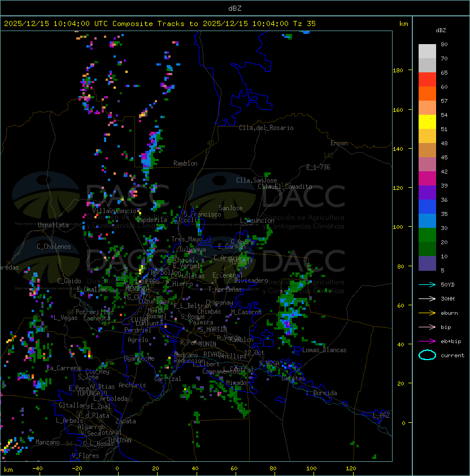Click the 'C_Chilenos' map label
Viewport: 470px width, 476px height.
(x=54, y=246)
